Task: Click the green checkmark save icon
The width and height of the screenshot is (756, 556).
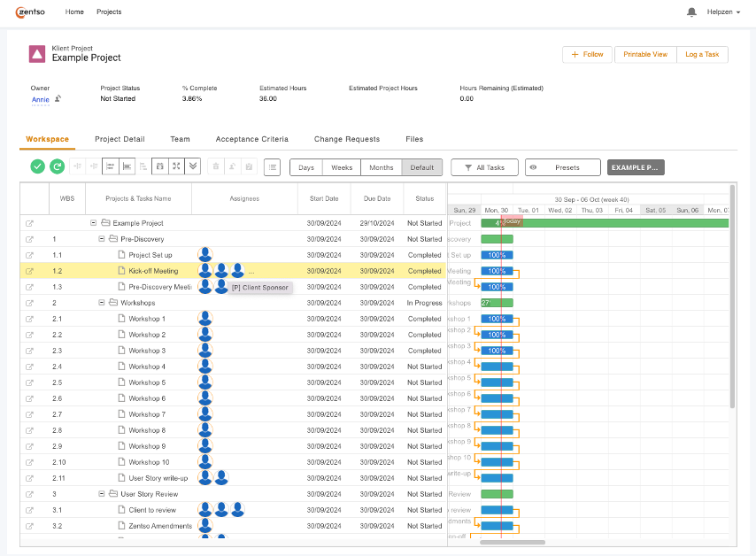Action: click(x=37, y=166)
